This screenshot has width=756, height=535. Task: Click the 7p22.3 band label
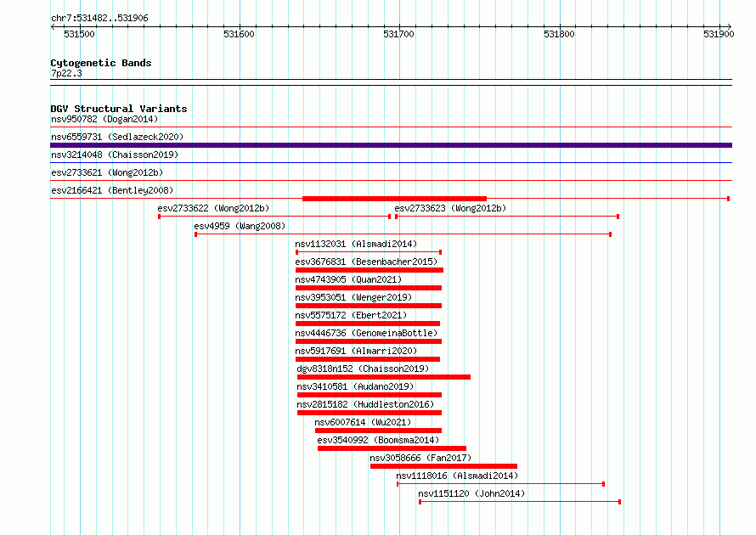[66, 73]
